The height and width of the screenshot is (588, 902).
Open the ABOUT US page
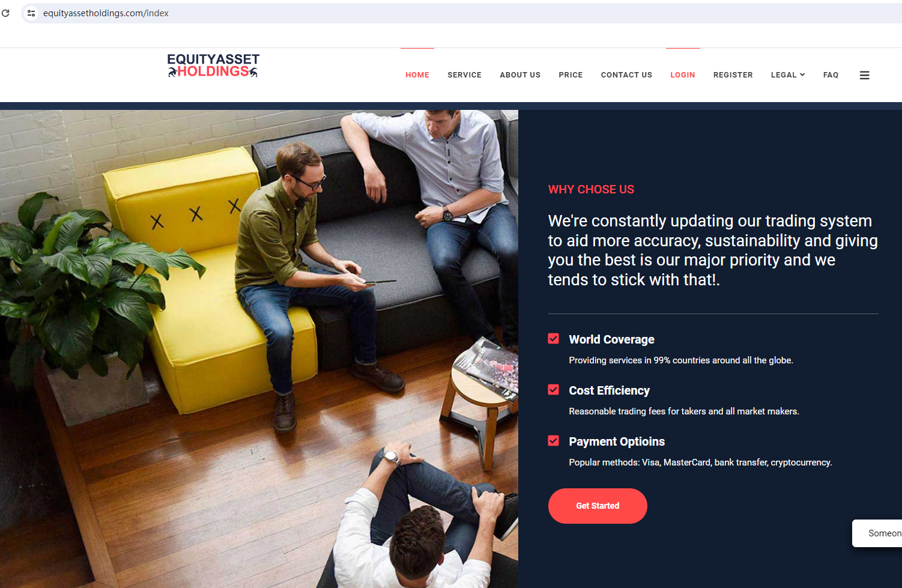click(x=520, y=75)
